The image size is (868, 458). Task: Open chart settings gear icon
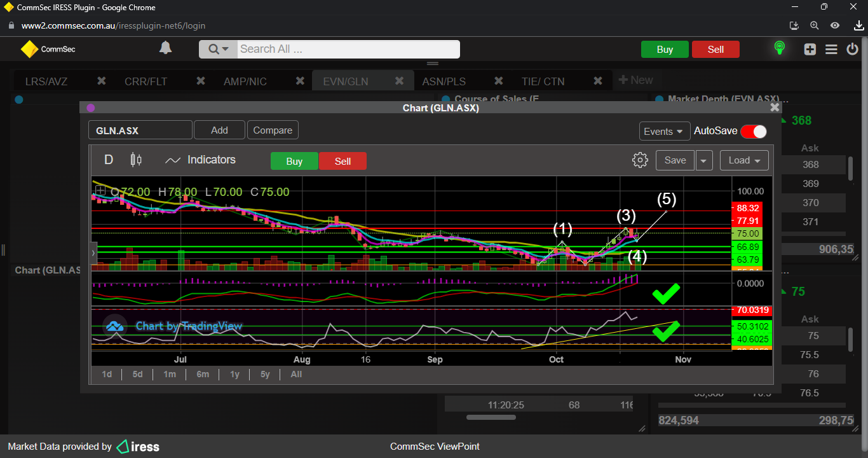coord(640,160)
